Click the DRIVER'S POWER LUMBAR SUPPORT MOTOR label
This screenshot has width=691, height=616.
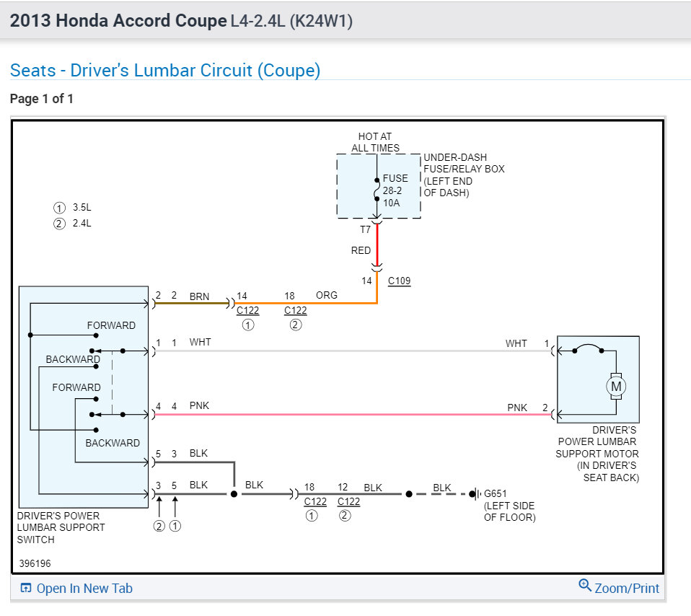[x=597, y=454]
